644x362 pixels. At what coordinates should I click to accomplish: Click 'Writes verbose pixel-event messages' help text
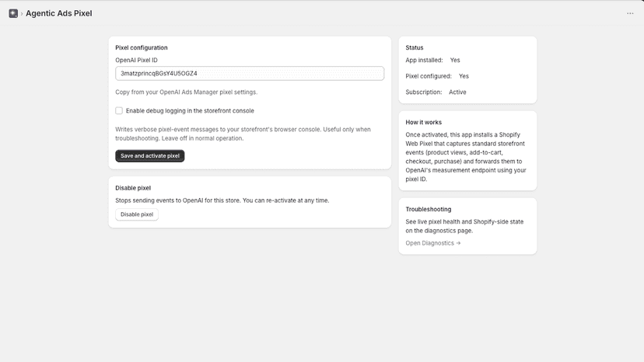click(x=243, y=134)
